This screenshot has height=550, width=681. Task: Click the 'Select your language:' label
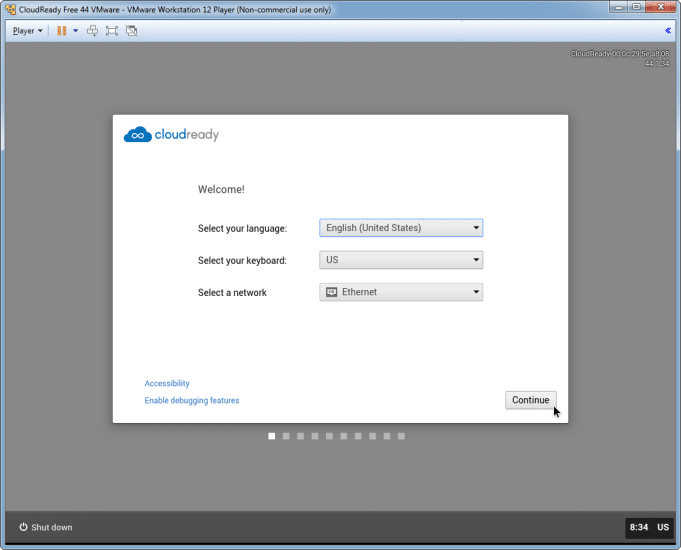point(242,229)
